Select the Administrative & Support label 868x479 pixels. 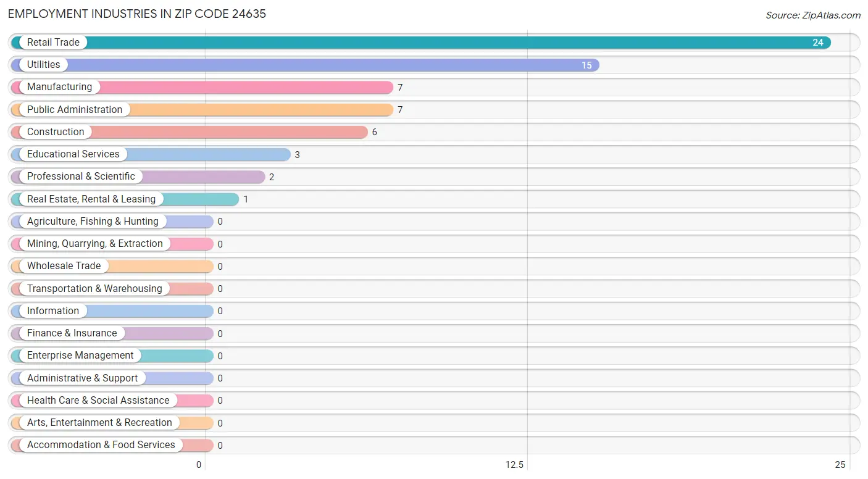(82, 378)
